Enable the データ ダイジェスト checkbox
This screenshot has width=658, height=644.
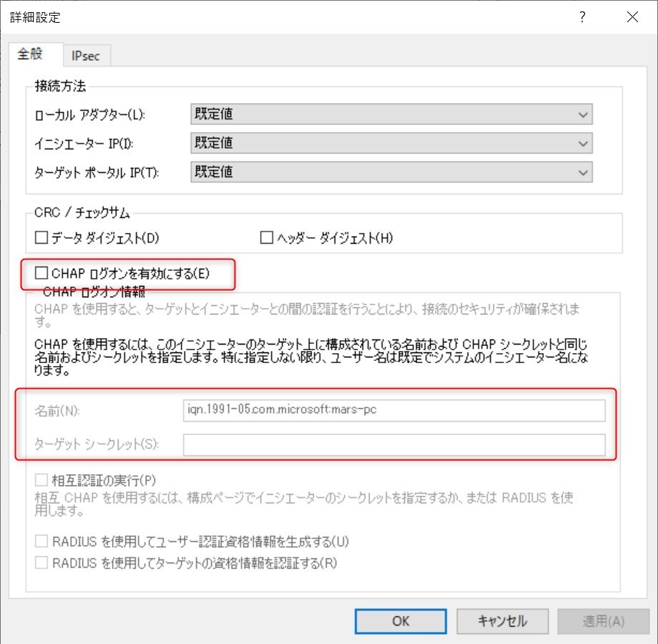click(41, 238)
